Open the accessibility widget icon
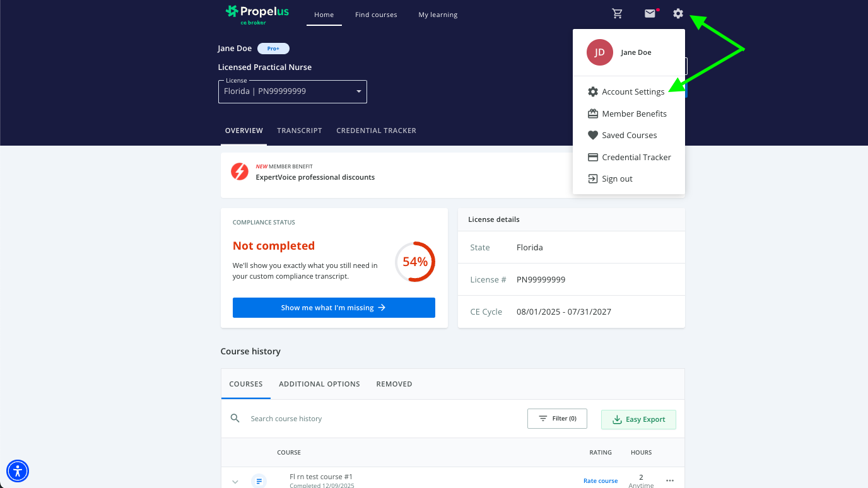Screen dimensions: 868x488 coord(18,470)
